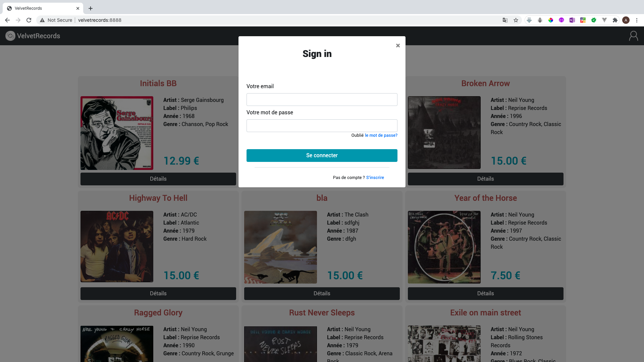
Task: Click the address bar URL
Action: pyautogui.click(x=100, y=20)
